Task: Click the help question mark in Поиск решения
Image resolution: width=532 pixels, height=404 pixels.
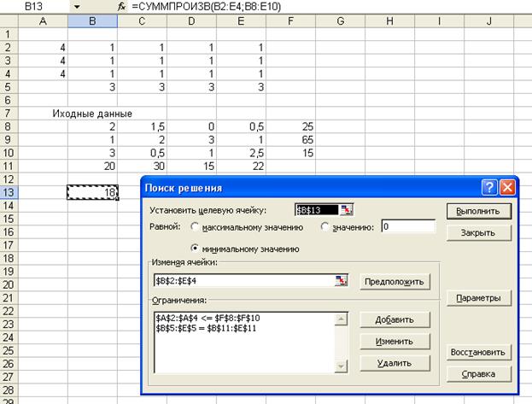Action: click(x=489, y=187)
